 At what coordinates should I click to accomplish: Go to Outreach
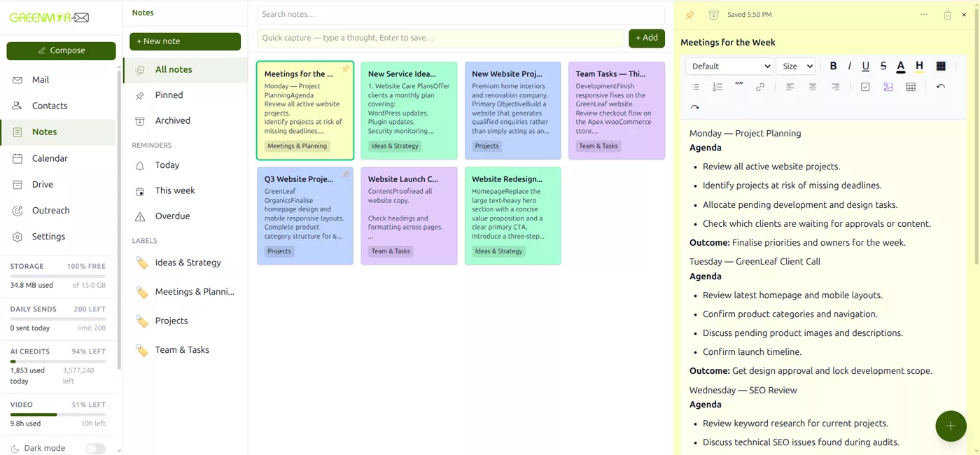(x=58, y=210)
